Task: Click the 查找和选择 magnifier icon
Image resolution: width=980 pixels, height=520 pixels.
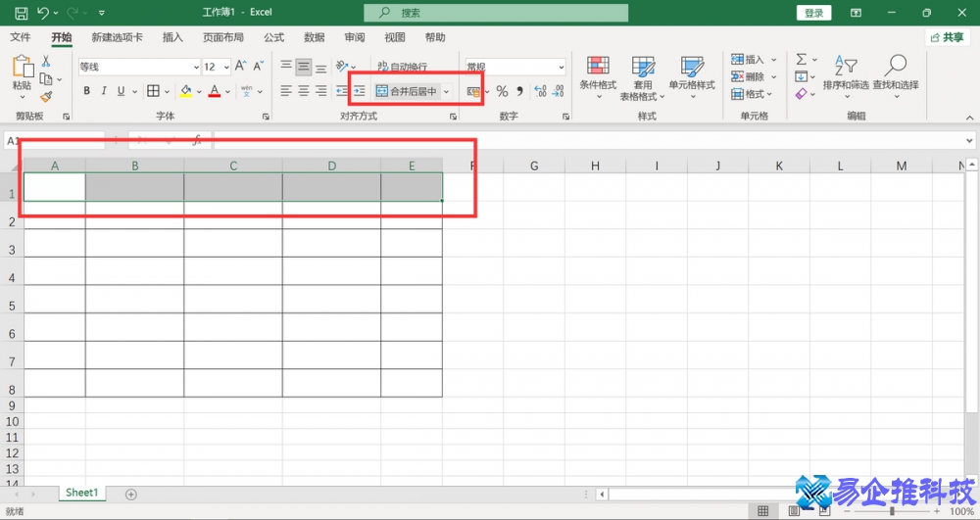Action: pos(895,66)
